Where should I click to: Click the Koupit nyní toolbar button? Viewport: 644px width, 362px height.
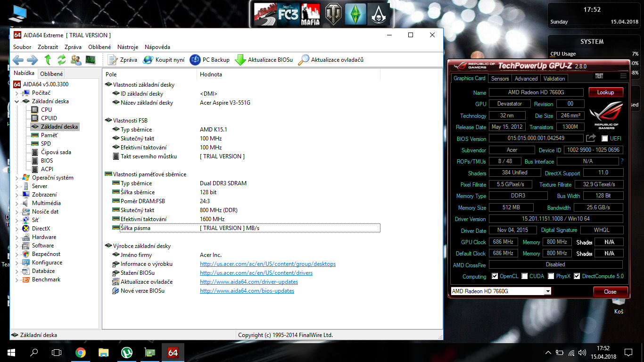(x=164, y=60)
